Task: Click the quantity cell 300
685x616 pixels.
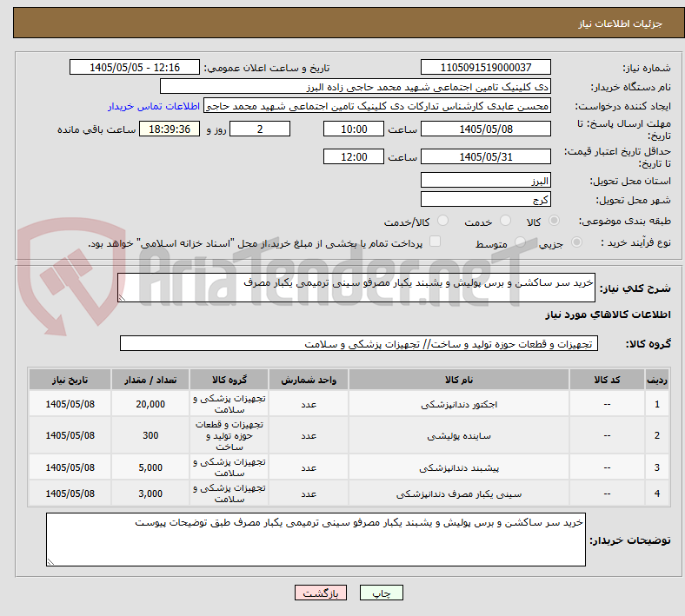Action: click(150, 435)
